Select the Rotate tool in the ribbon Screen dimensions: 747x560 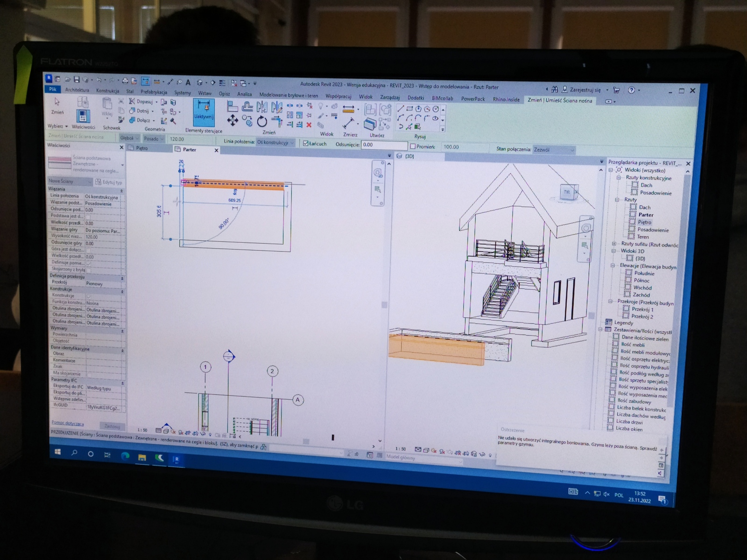pos(262,122)
